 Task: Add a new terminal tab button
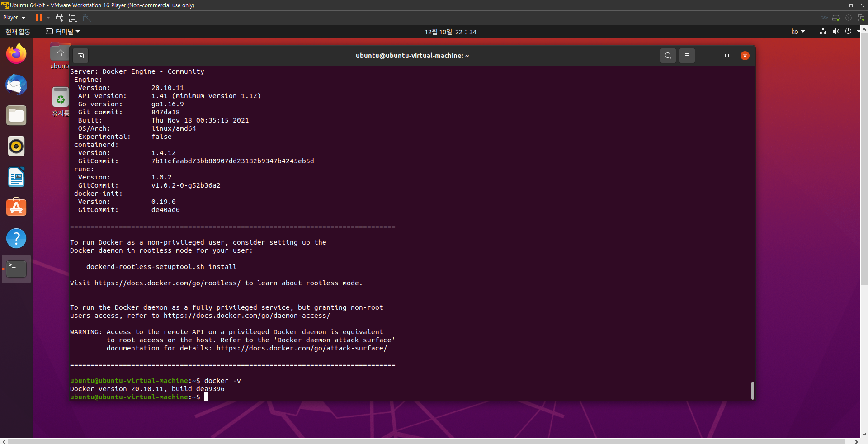click(x=80, y=56)
